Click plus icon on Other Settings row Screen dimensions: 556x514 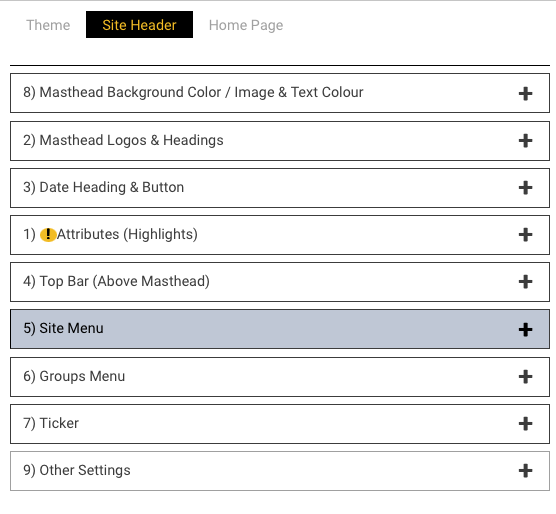point(525,471)
